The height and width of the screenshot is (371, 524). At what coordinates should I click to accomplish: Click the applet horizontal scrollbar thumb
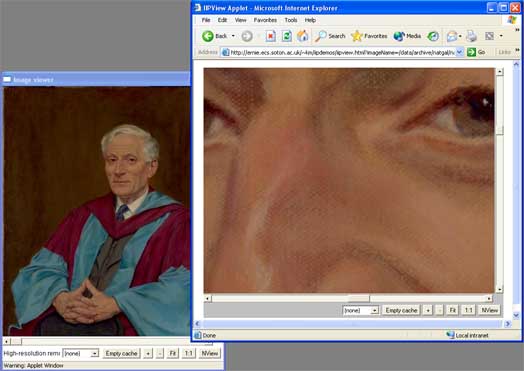(x=359, y=298)
